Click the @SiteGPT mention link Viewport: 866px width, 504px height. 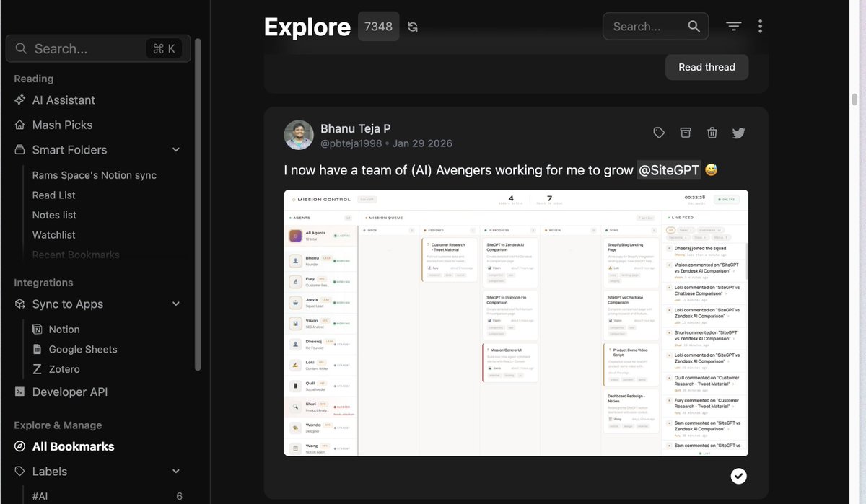coord(669,170)
